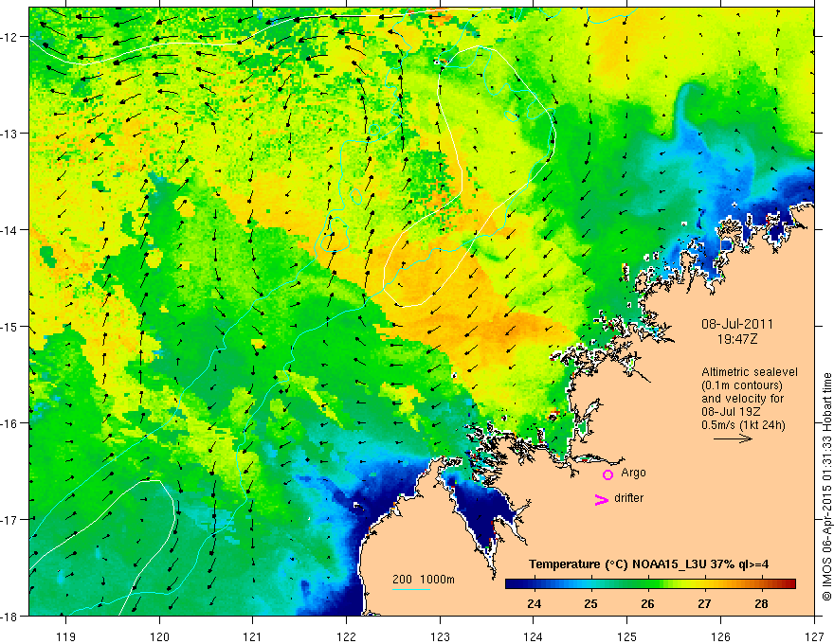Click the latitude label -18
Viewport: 834px width, 644px height.
click(9, 617)
